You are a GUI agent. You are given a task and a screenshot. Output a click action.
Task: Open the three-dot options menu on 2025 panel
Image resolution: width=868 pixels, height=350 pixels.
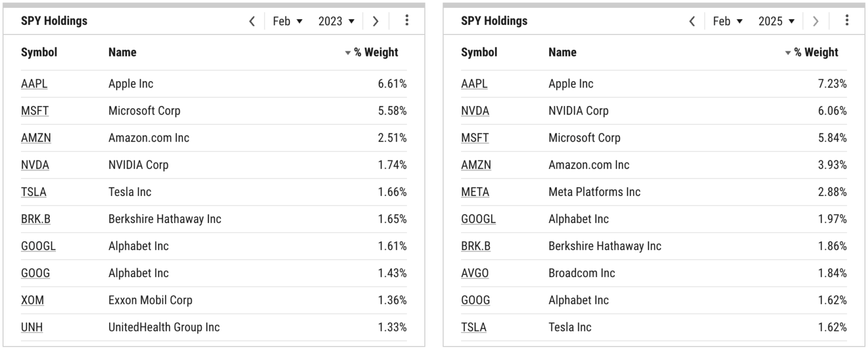(847, 21)
